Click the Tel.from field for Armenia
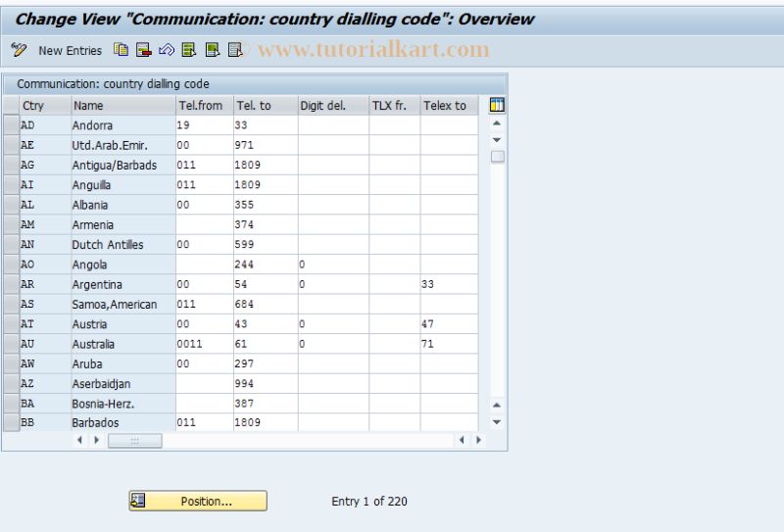This screenshot has width=784, height=532. (205, 224)
